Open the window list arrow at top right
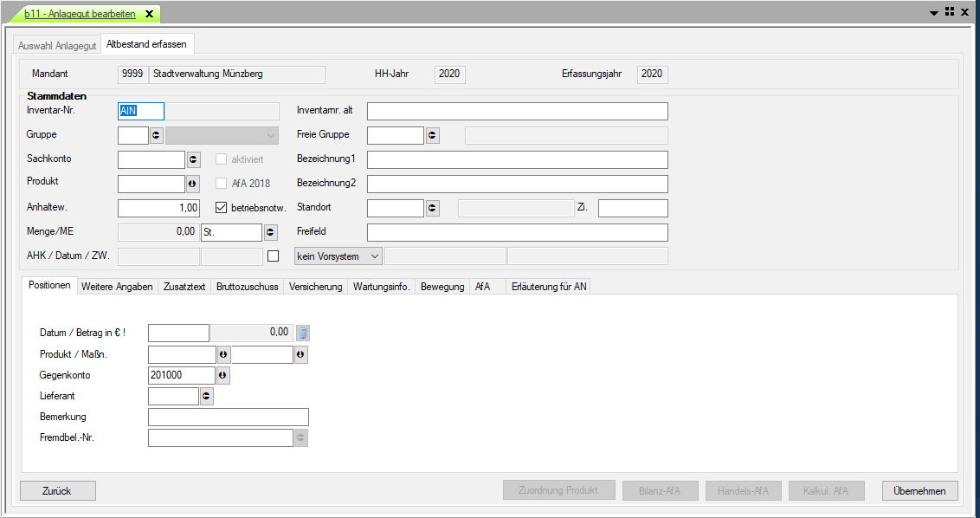Viewport: 980px width, 518px height. coord(934,13)
